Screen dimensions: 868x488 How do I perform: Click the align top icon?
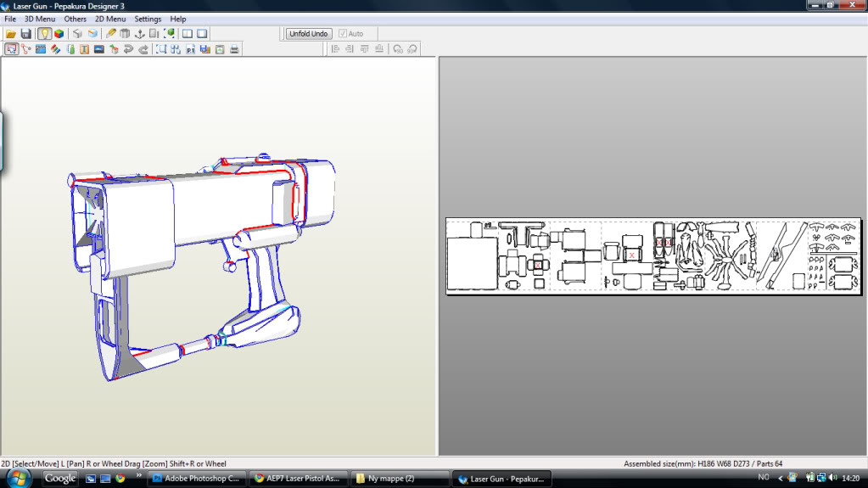pos(364,49)
